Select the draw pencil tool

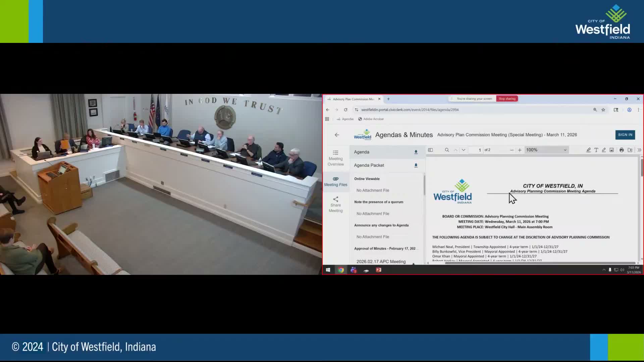(604, 150)
